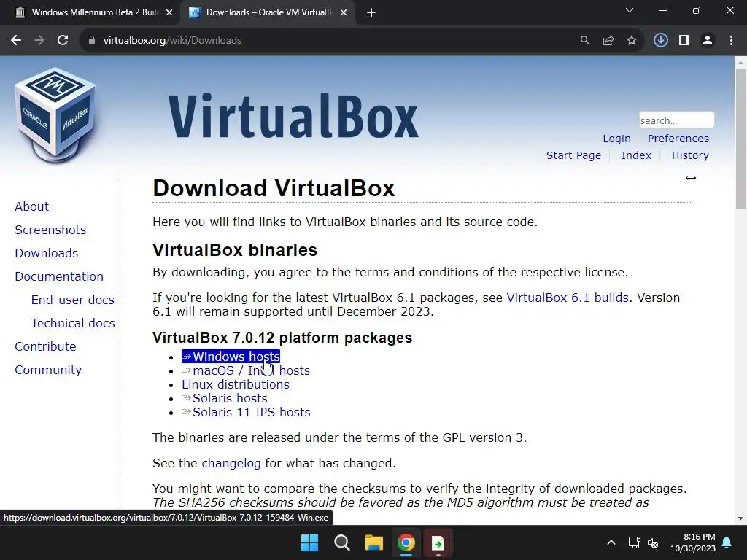Follow the VirtualBox 6.1 builds link

coord(568,297)
